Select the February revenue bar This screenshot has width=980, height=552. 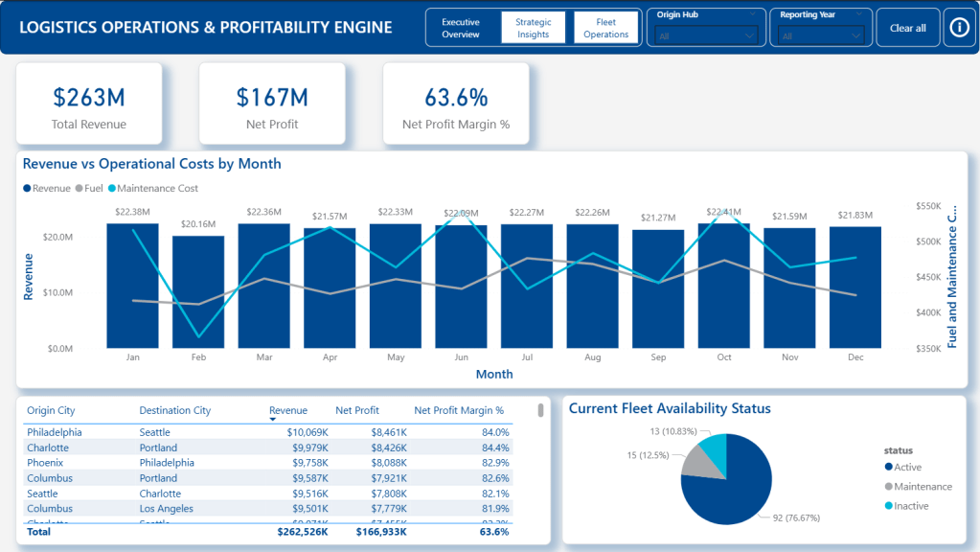point(198,291)
